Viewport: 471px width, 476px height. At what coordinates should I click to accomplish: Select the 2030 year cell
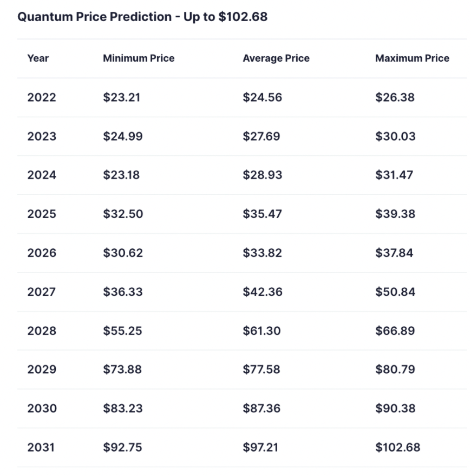pos(42,409)
